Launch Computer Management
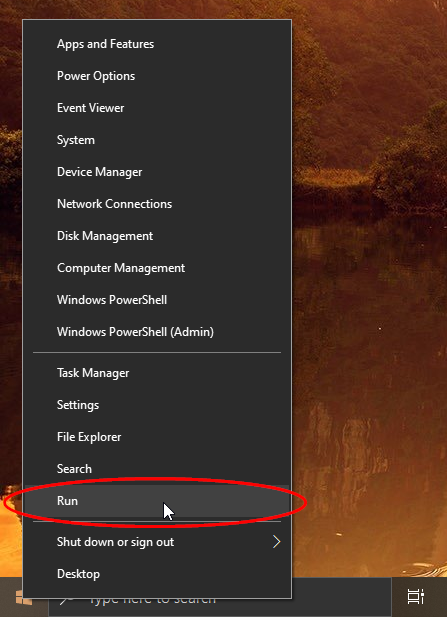447x617 pixels. click(x=157, y=268)
